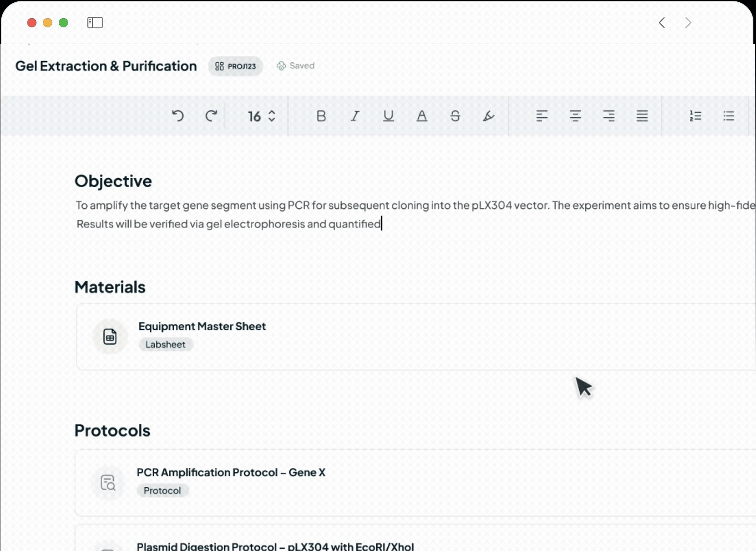The image size is (756, 551).
Task: Open the PROJ123 project tag
Action: 236,66
